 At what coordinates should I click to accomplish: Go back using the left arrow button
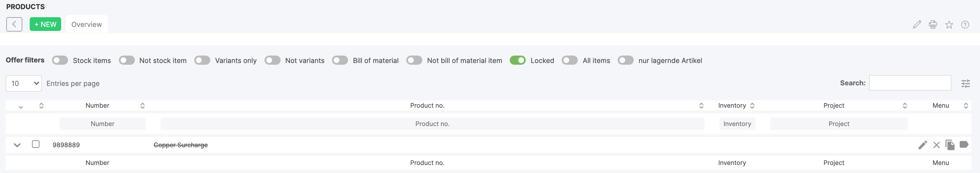coord(14,24)
